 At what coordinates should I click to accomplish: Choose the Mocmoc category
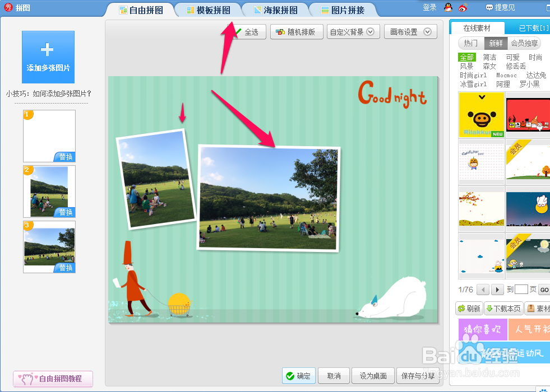(506, 75)
